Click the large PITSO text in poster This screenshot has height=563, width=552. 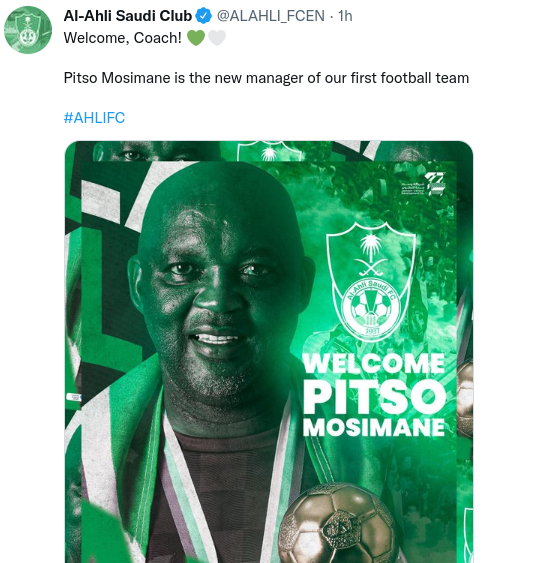pyautogui.click(x=374, y=396)
